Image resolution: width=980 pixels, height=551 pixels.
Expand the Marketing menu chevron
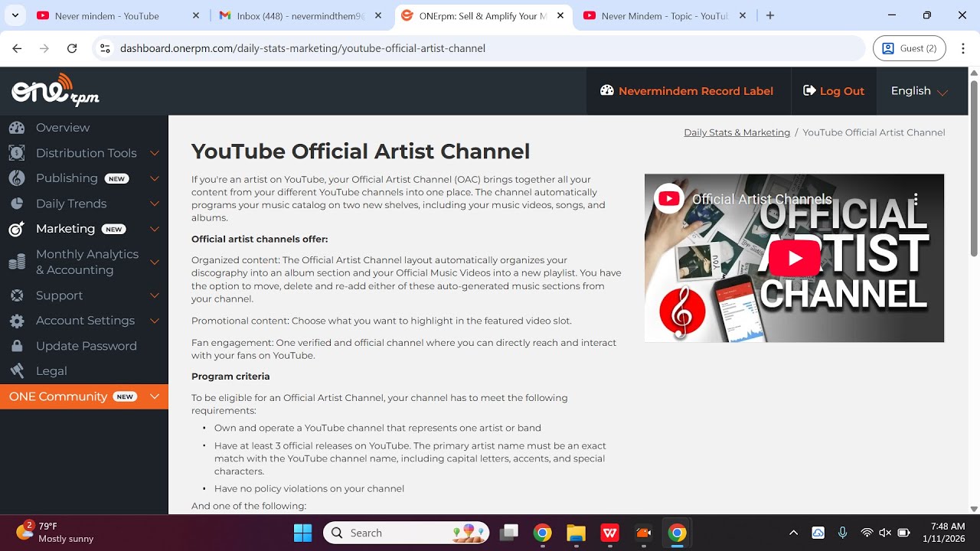coord(155,229)
